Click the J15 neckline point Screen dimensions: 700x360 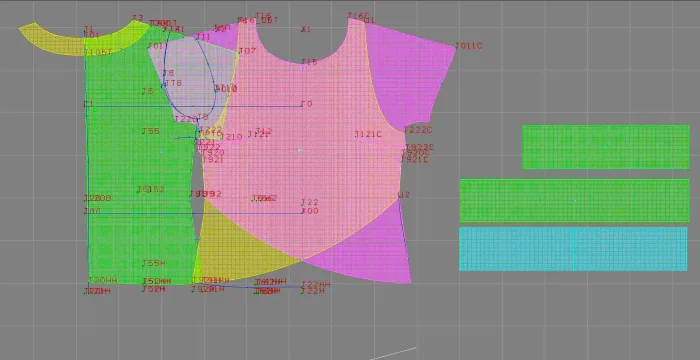coord(309,62)
